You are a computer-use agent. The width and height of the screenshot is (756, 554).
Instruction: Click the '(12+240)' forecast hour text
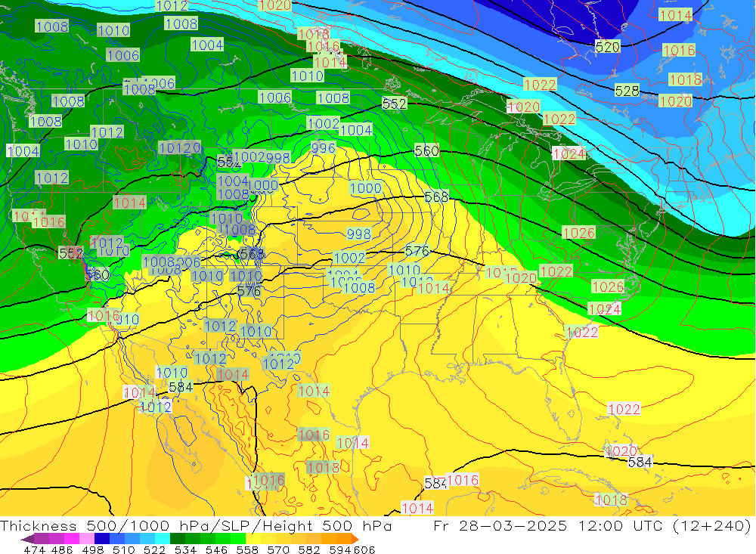click(711, 526)
